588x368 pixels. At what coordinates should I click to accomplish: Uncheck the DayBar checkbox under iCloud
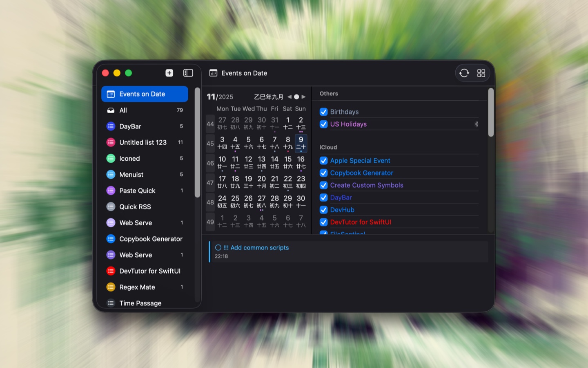[x=323, y=197]
